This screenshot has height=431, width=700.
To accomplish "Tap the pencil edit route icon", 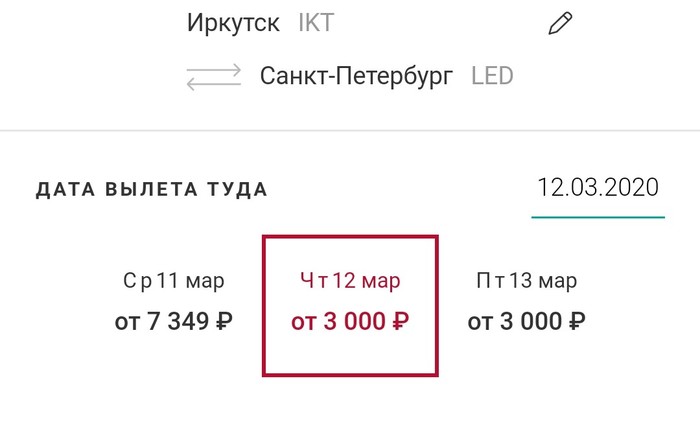I will (x=559, y=25).
